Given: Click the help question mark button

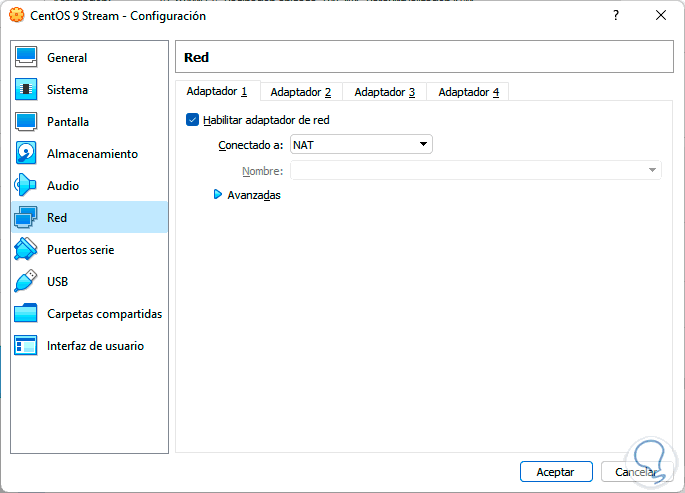Looking at the screenshot, I should [x=616, y=16].
